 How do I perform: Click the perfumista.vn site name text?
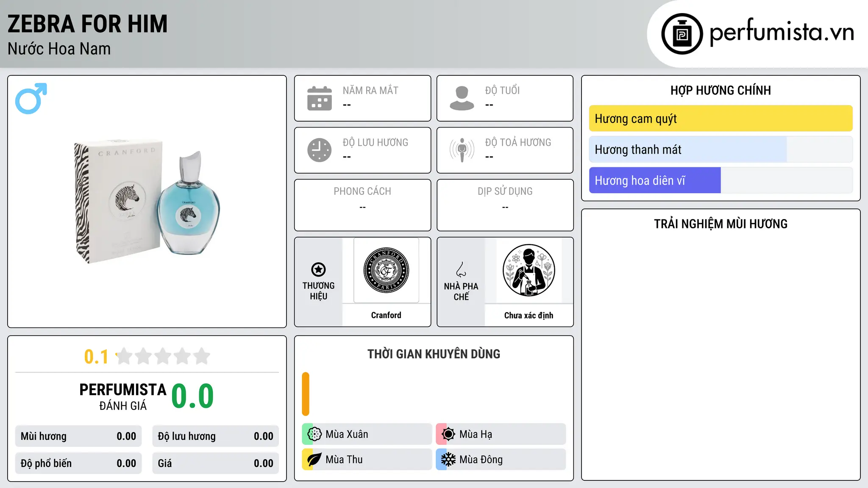point(782,32)
